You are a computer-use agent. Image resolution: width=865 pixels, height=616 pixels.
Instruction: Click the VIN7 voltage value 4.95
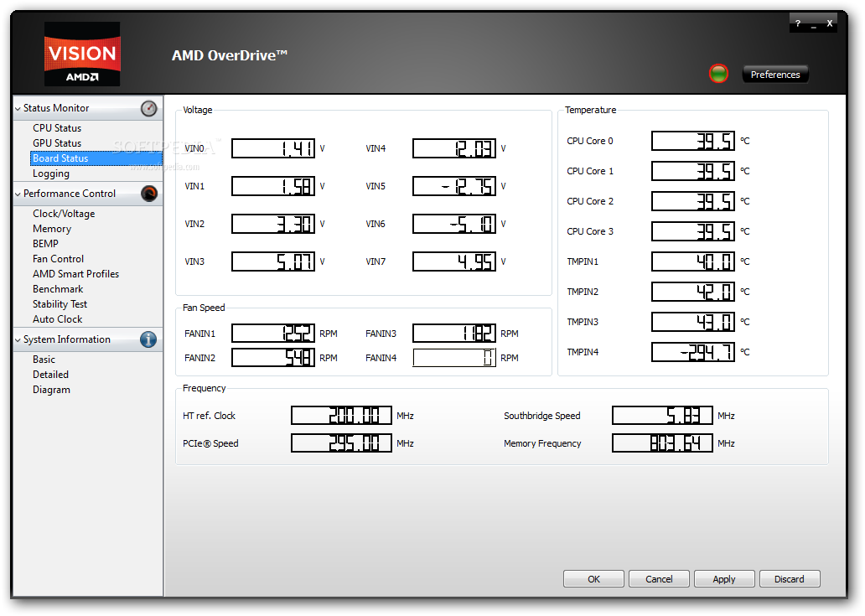pyautogui.click(x=454, y=261)
